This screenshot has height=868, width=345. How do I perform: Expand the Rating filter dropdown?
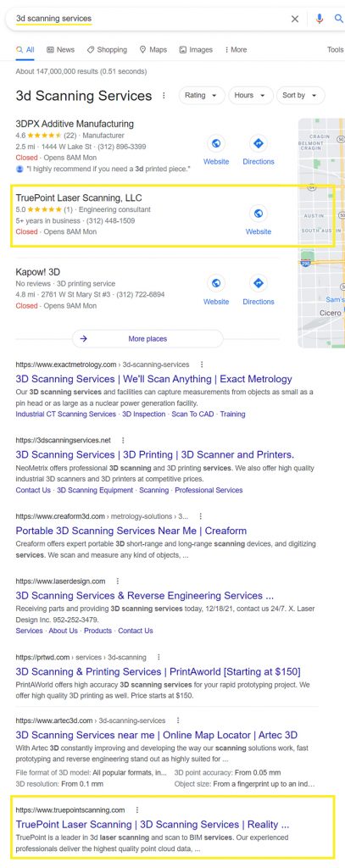click(202, 95)
